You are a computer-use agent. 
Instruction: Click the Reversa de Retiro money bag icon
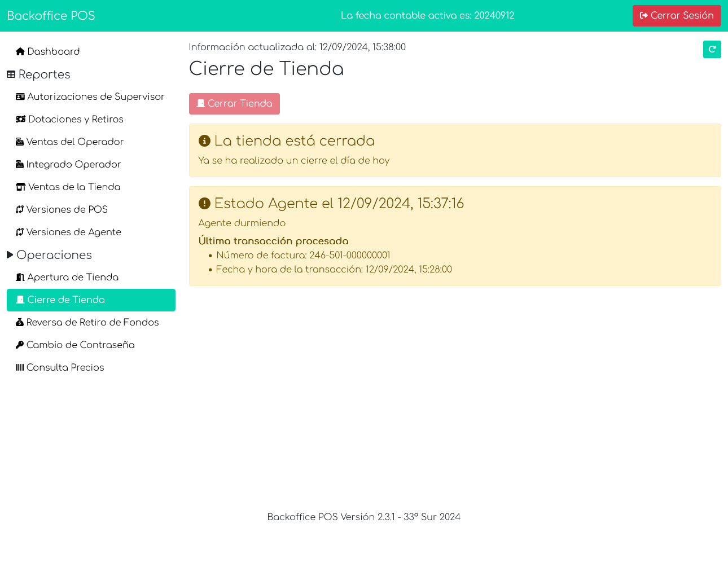20,322
